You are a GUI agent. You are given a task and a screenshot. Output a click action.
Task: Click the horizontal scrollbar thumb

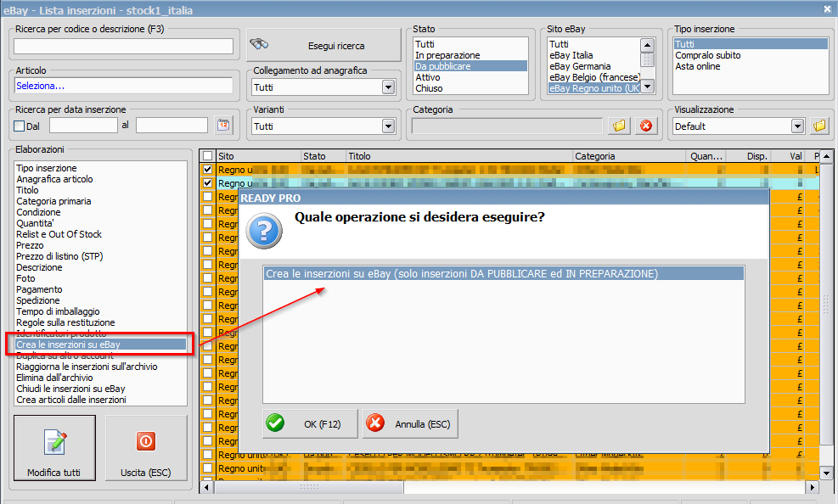(x=309, y=487)
